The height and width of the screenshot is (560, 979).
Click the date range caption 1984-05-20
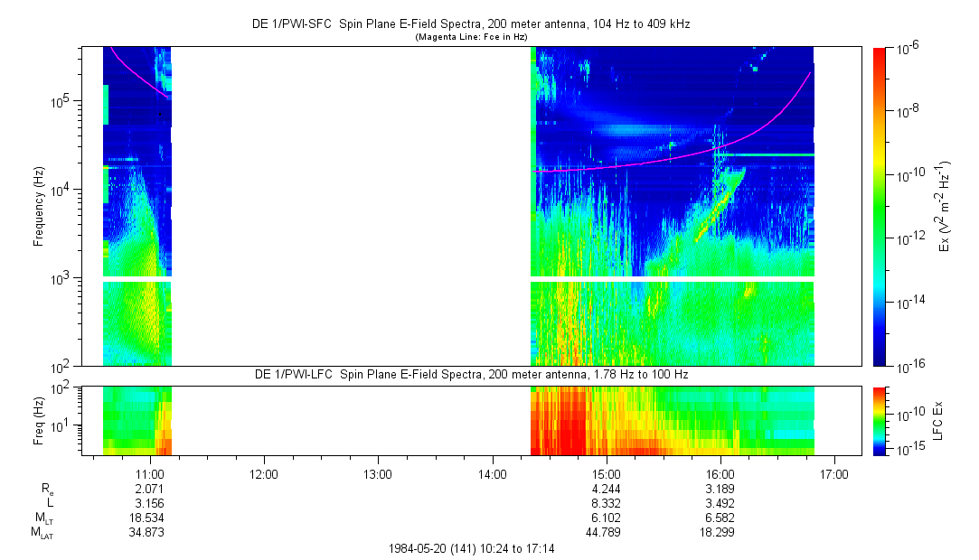[x=470, y=548]
